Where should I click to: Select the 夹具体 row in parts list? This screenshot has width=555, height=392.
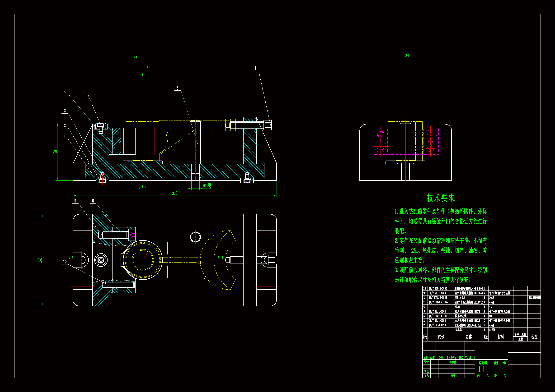point(459,330)
